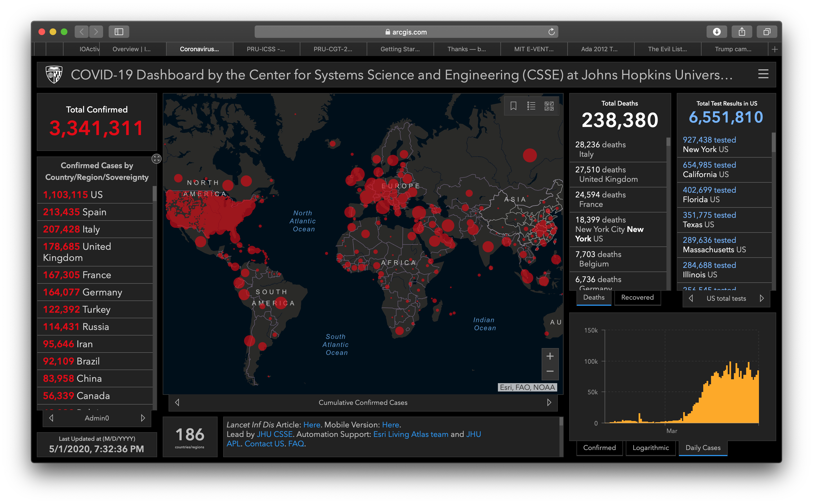Select the 7,703 deaths Belgium entry
This screenshot has height=504, width=813.
coord(618,259)
